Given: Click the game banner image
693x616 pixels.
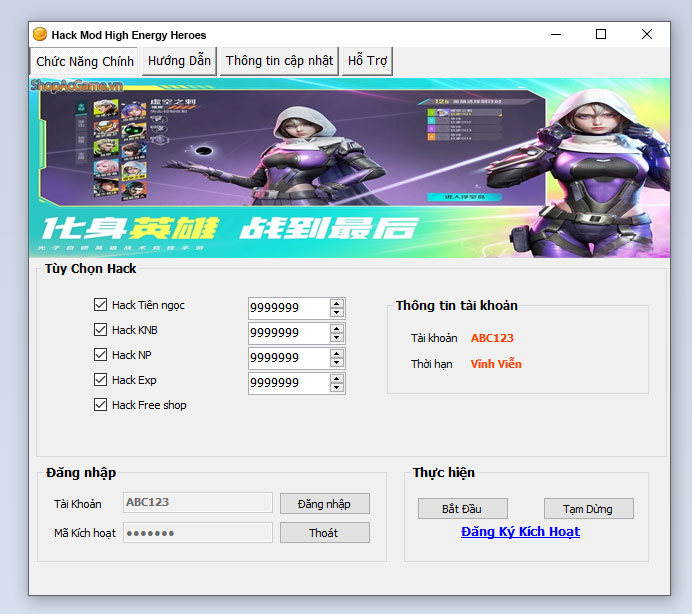Looking at the screenshot, I should [350, 168].
